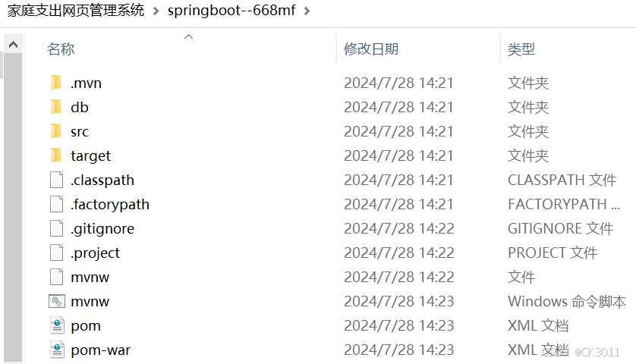Screen dimensions: 636x364
Task: Click the scroll up arrow button
Action: (x=13, y=44)
